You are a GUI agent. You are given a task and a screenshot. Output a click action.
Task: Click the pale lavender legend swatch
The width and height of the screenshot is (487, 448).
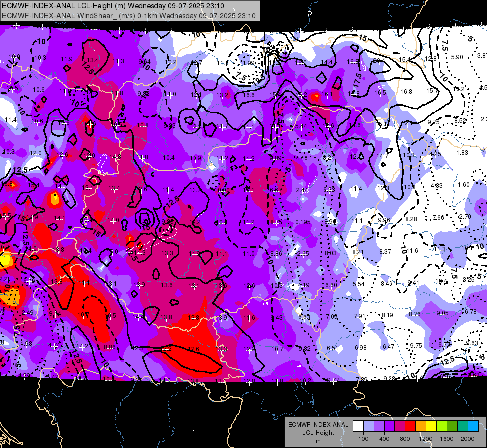pos(369,426)
